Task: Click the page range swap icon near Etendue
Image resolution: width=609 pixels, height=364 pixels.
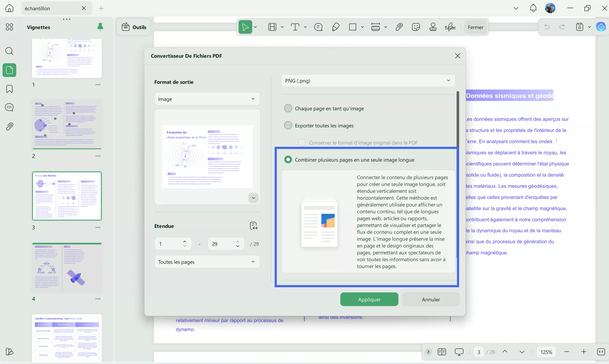Action: click(x=253, y=226)
